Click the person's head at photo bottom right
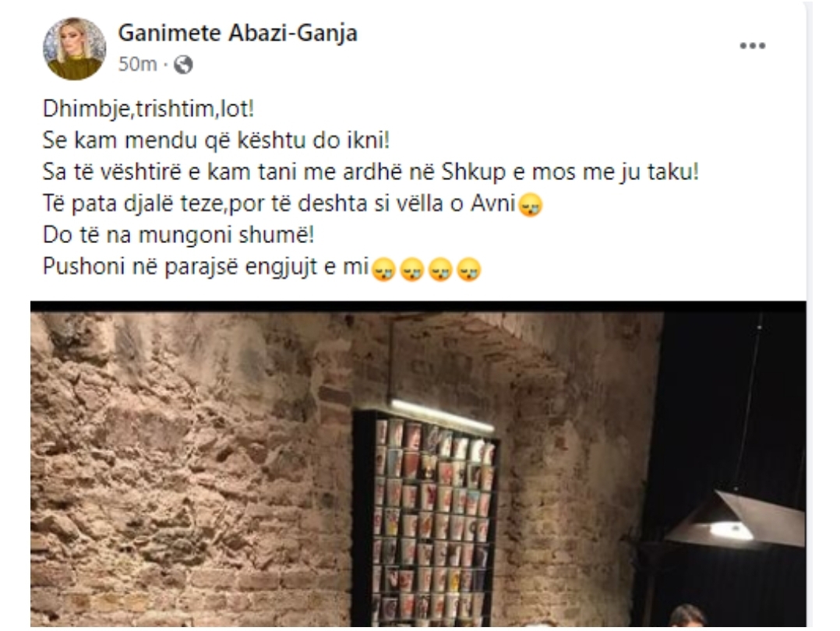Image resolution: width=840 pixels, height=631 pixels. pos(688,615)
